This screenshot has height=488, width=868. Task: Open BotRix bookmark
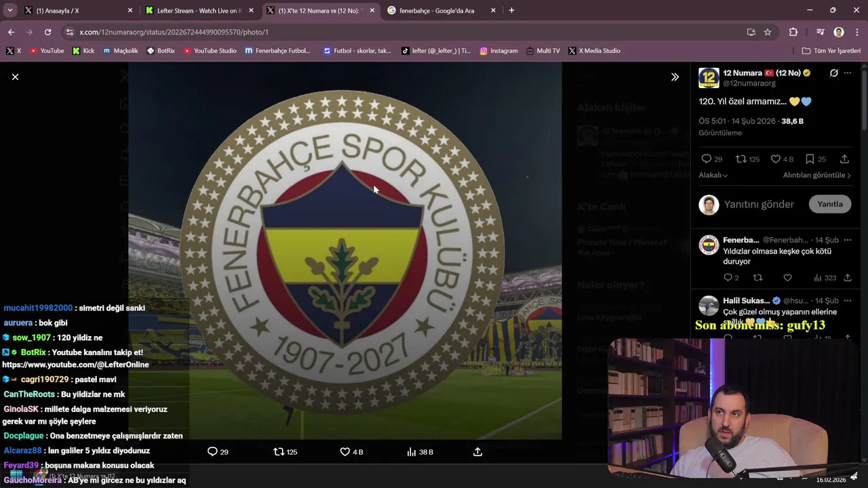tap(161, 51)
